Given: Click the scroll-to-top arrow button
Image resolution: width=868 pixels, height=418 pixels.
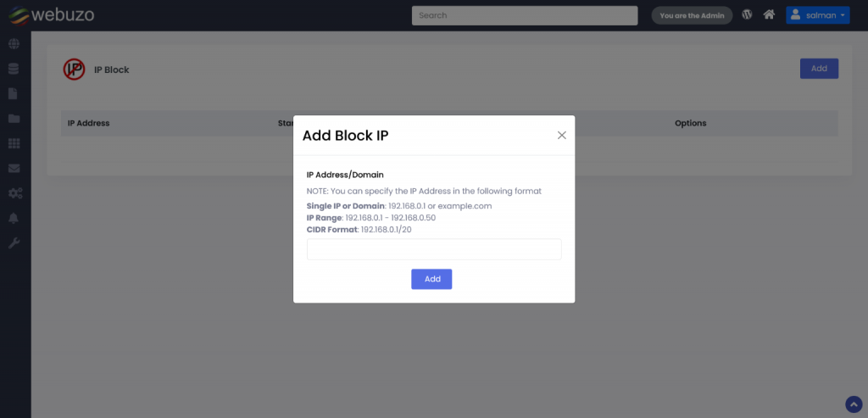Looking at the screenshot, I should 854,404.
